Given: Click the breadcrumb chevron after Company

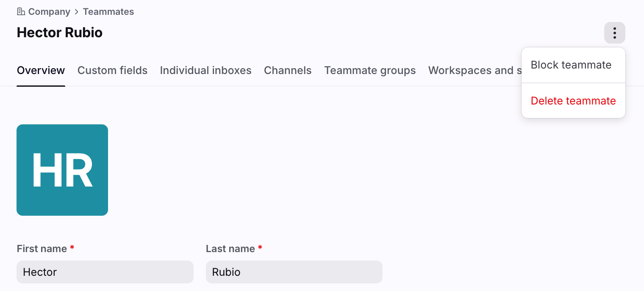Looking at the screenshot, I should 77,12.
